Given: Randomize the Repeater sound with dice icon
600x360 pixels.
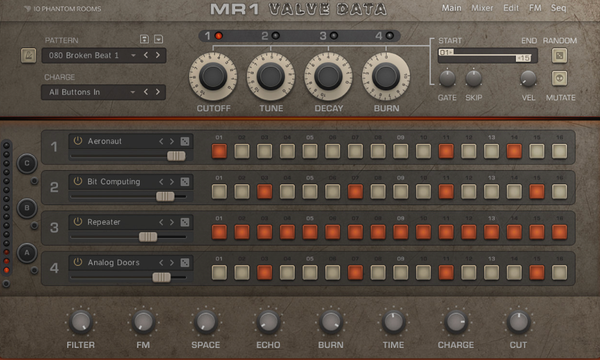Looking at the screenshot, I should tap(185, 222).
